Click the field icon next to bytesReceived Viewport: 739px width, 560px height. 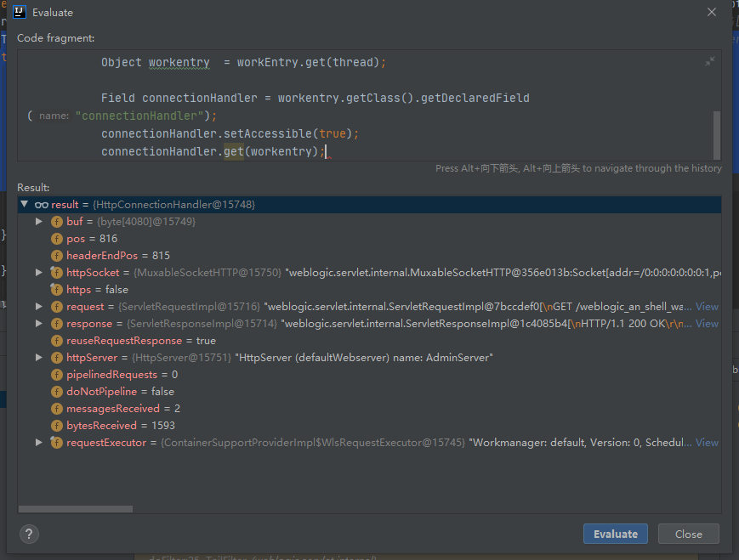point(57,425)
